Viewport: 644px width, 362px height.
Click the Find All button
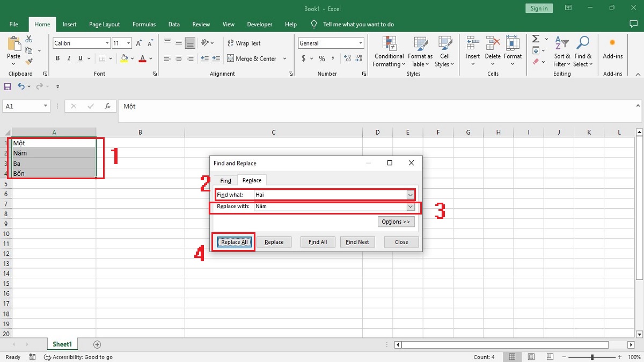click(x=318, y=242)
